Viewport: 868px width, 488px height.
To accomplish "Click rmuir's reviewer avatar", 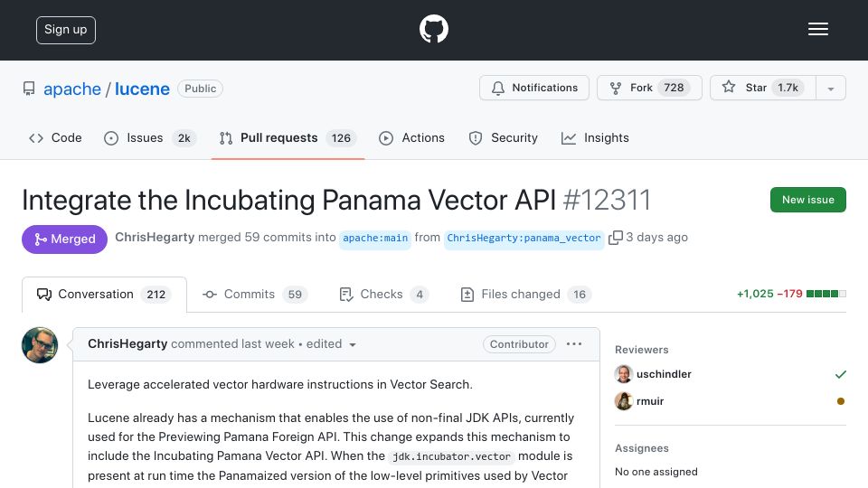I will point(623,401).
